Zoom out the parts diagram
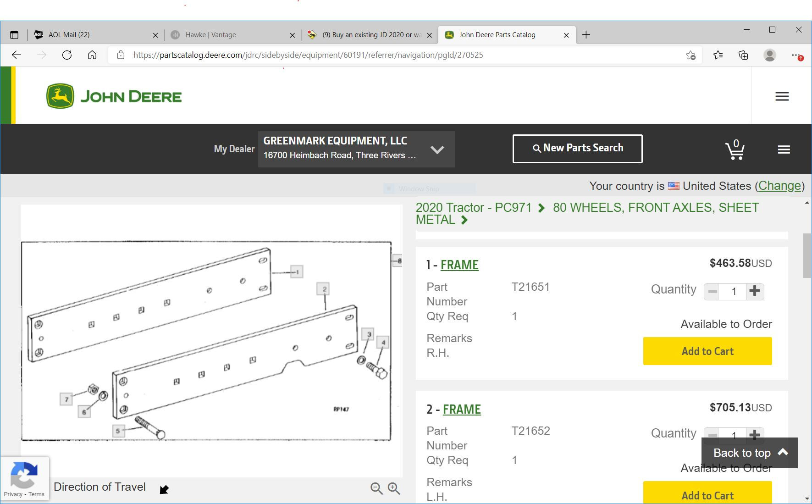The width and height of the screenshot is (812, 504). click(376, 488)
